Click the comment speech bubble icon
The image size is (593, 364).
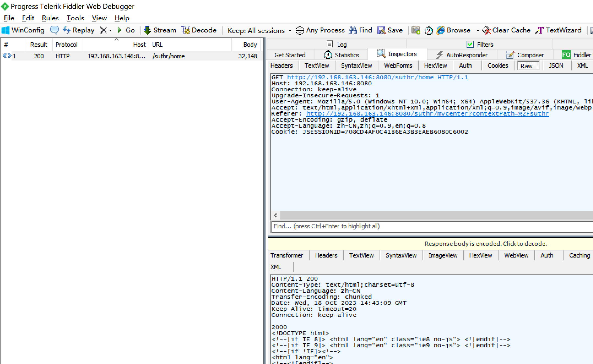click(54, 30)
